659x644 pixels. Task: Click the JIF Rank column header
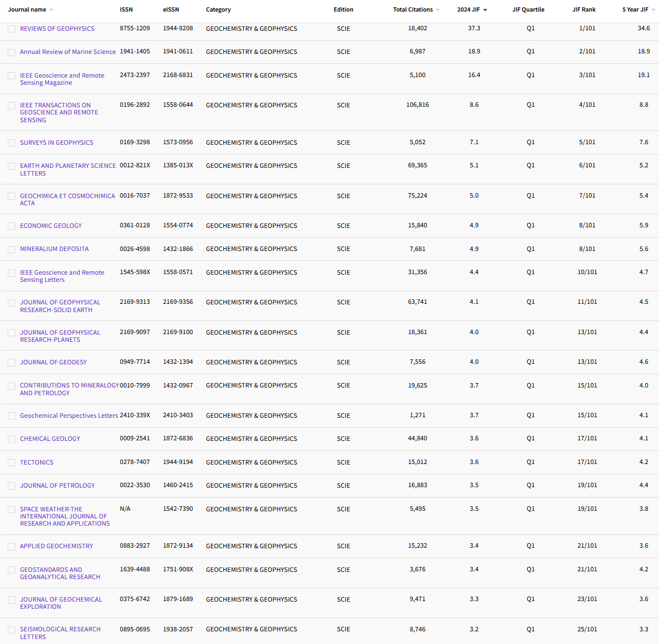tap(584, 9)
